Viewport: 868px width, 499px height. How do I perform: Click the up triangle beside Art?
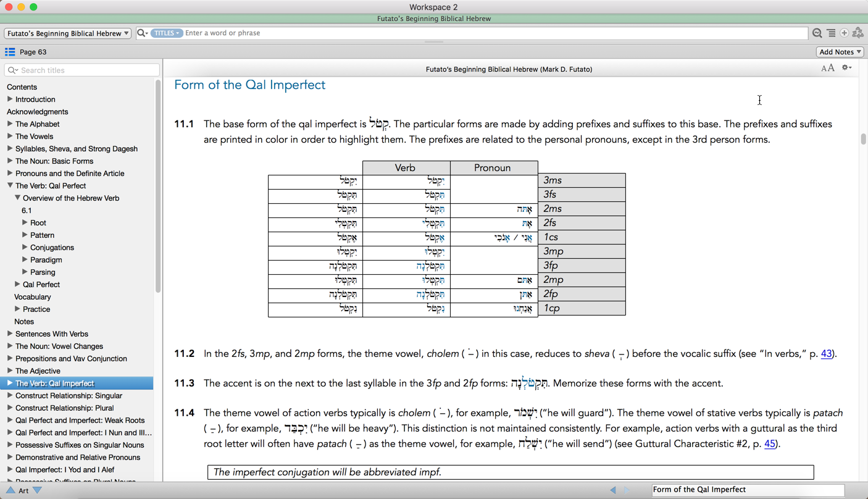(x=10, y=490)
